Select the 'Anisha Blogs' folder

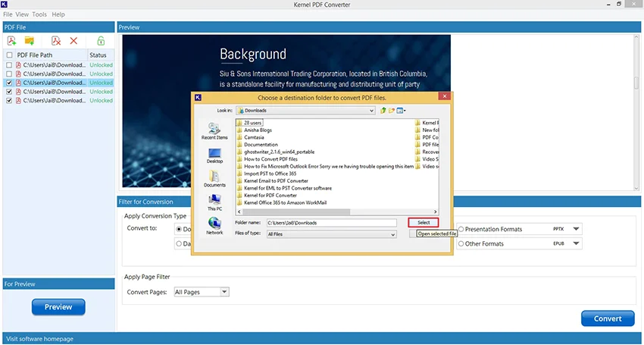point(255,130)
